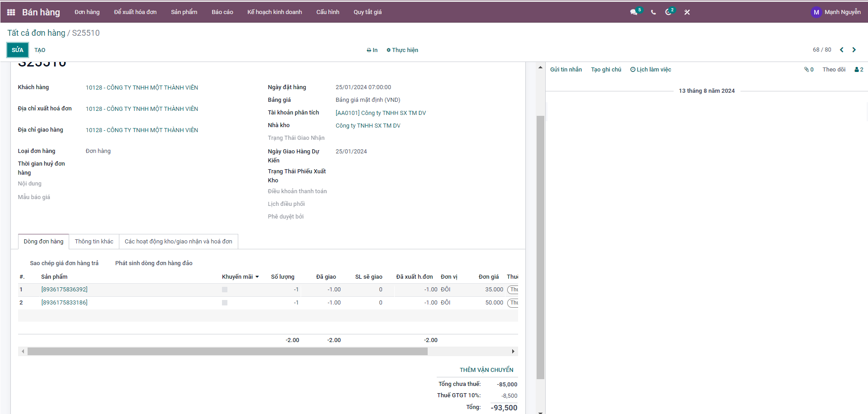The width and height of the screenshot is (868, 414).
Task: Click THÊM VẬN CHUYỂN link
Action: click(486, 370)
